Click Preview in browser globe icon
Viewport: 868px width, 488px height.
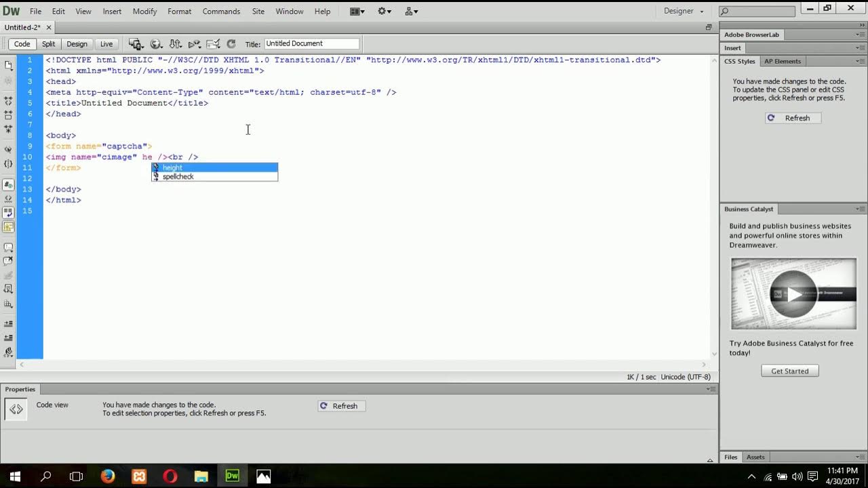[156, 44]
